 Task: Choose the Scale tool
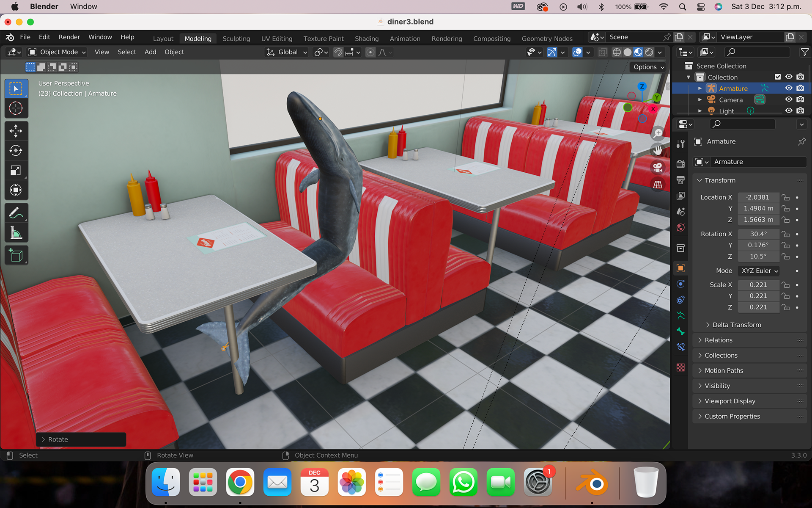point(16,170)
